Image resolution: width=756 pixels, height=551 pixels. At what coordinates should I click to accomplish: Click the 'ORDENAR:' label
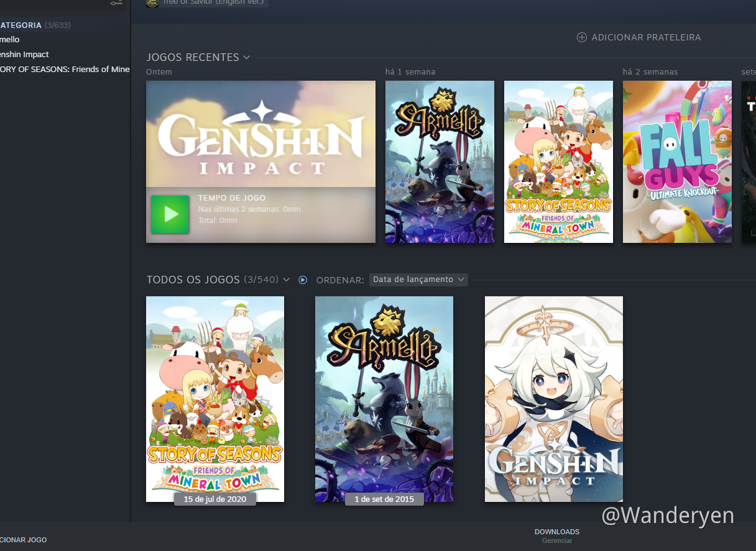pyautogui.click(x=340, y=280)
